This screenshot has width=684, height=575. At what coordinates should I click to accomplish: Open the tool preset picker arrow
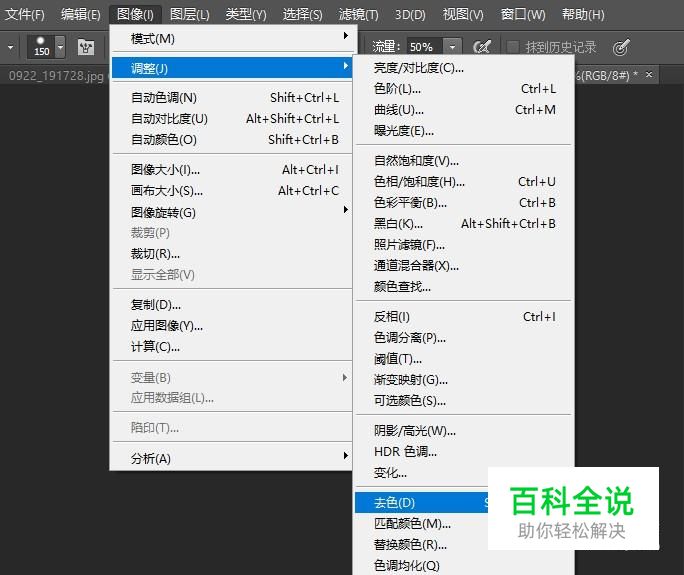10,47
